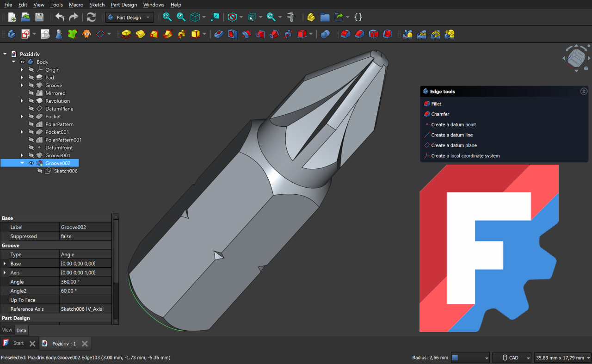Image resolution: width=592 pixels, height=364 pixels.
Task: Select the Pad tool
Action: coord(126,34)
